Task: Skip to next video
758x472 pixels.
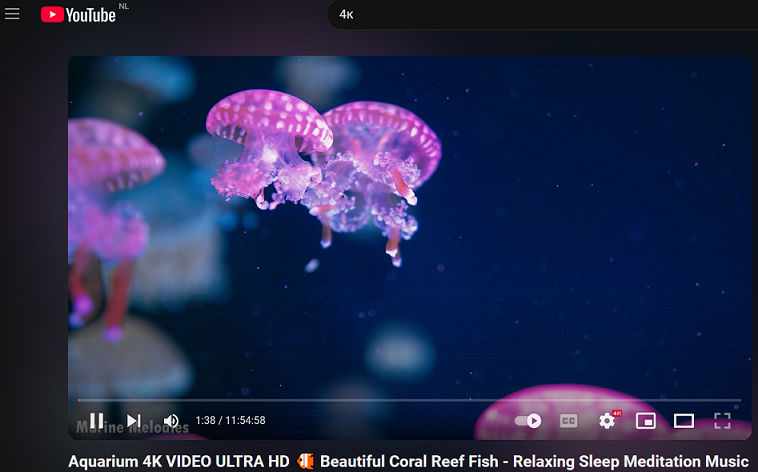Action: (x=133, y=420)
